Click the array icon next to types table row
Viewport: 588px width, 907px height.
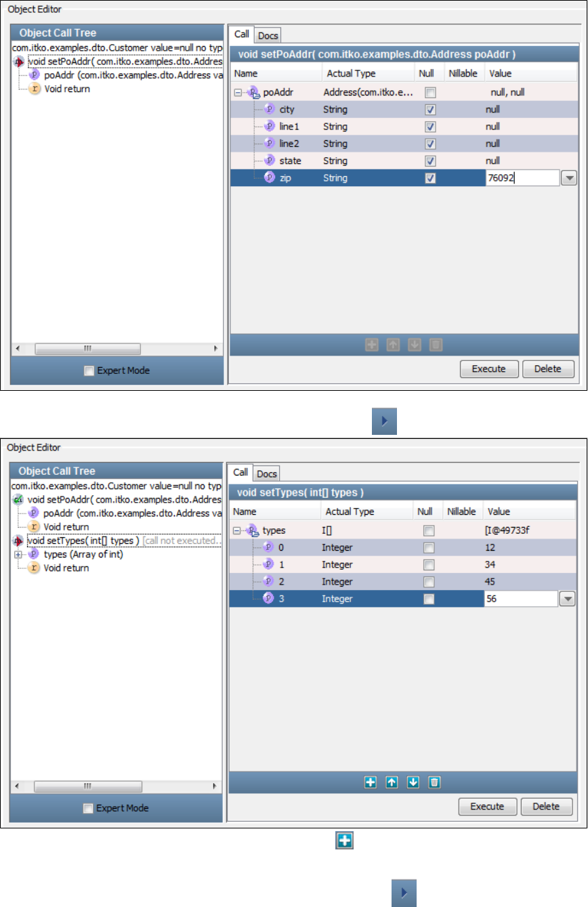[x=252, y=530]
